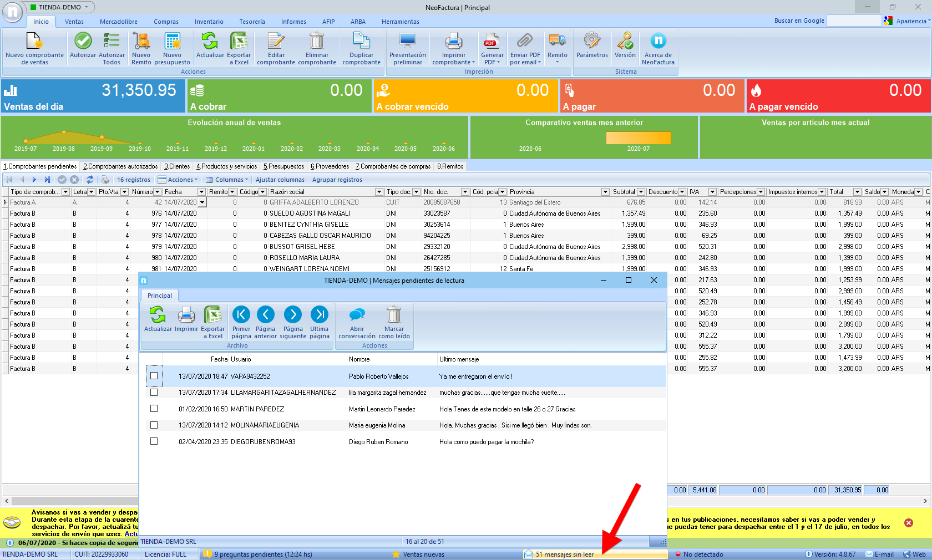Tick checkbox for Martin Leonardo Paredez message
The image size is (932, 560).
click(x=154, y=409)
